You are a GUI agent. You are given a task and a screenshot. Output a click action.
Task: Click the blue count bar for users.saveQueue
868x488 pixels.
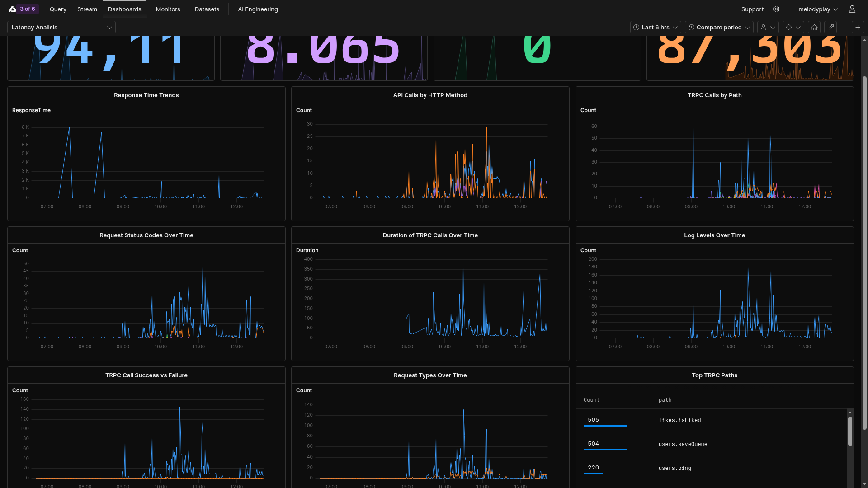(x=605, y=450)
